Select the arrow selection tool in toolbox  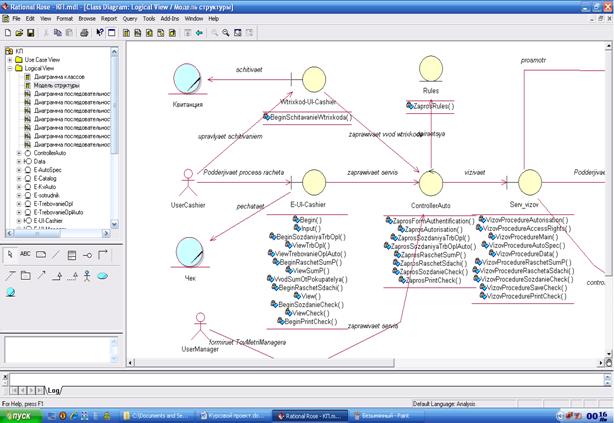10,254
